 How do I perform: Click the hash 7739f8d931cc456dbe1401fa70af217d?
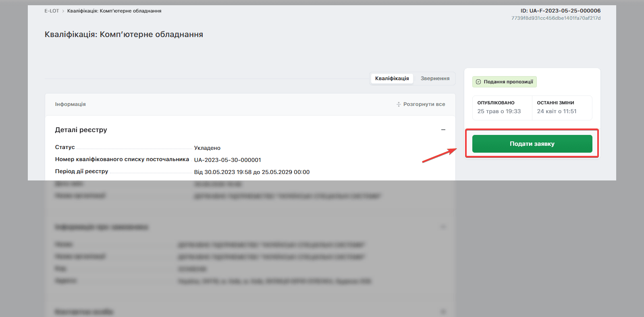click(556, 18)
